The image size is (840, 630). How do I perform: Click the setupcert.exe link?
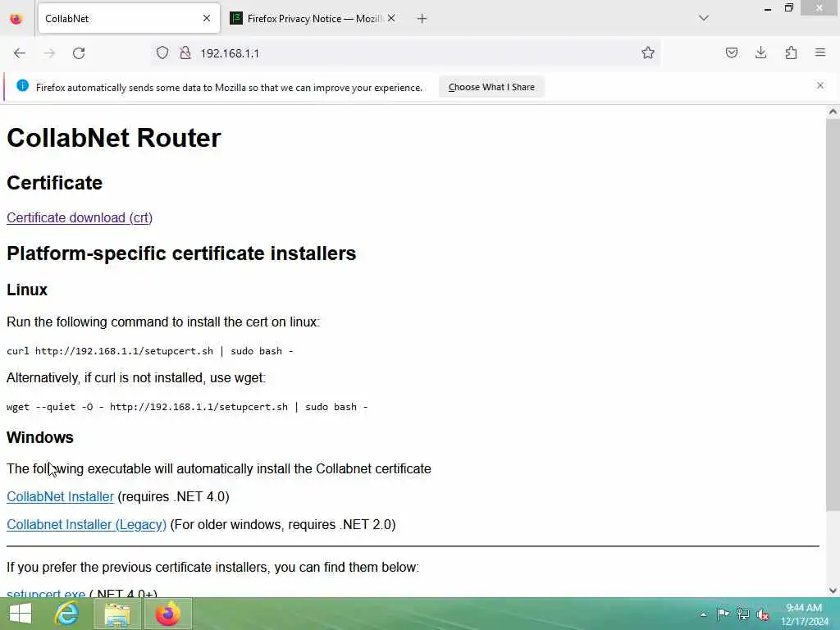pos(46,593)
